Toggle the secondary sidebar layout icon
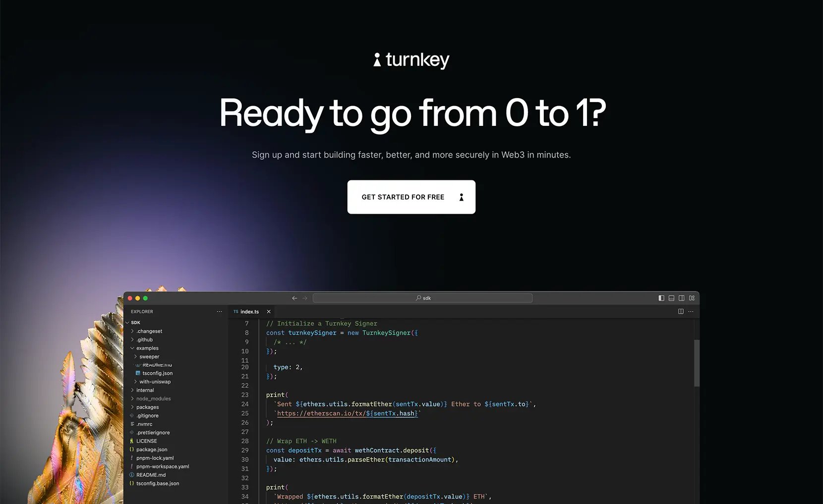Viewport: 823px width, 504px height. click(x=681, y=298)
